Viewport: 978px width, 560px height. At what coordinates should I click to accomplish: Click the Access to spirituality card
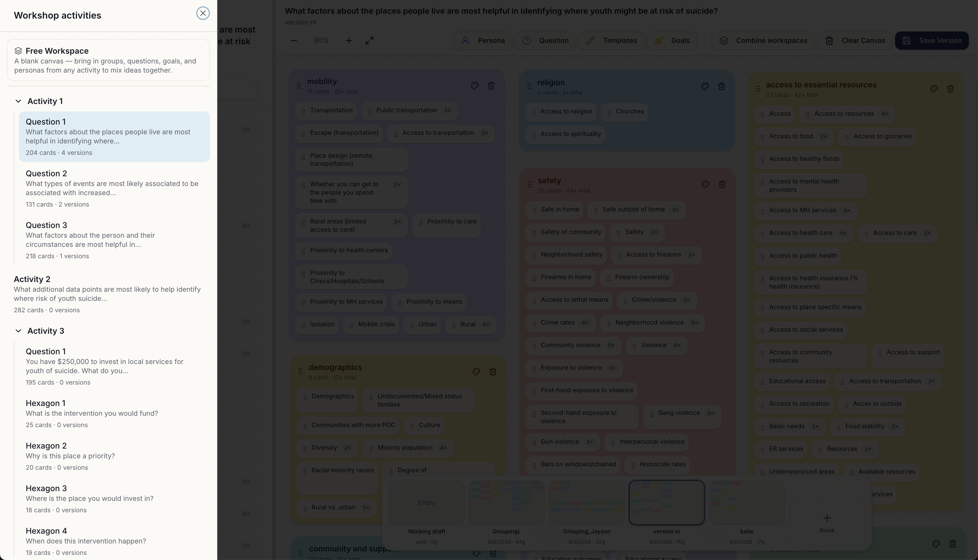click(x=565, y=135)
